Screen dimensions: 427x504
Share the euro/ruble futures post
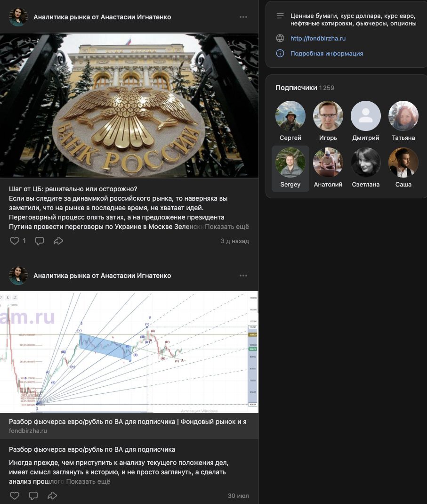[x=52, y=496]
